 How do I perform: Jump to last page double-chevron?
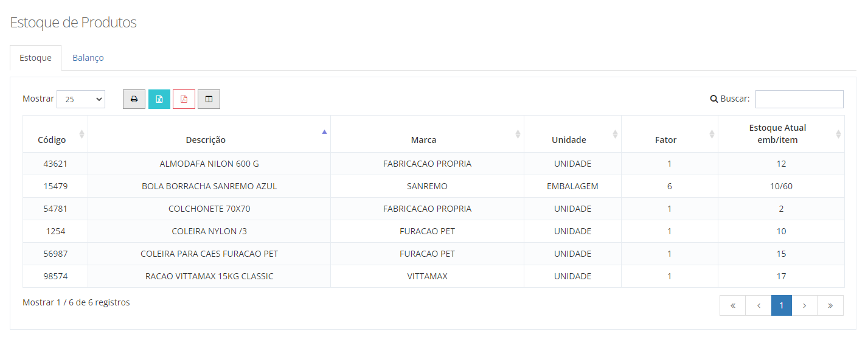click(830, 305)
